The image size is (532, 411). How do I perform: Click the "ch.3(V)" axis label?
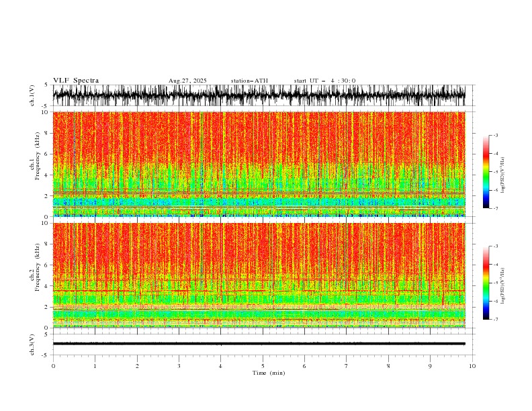[32, 345]
